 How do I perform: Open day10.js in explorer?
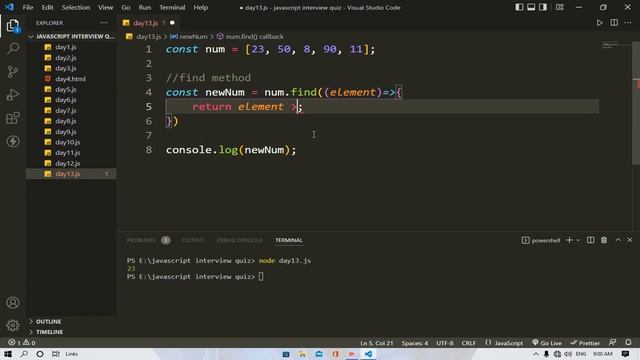click(x=67, y=142)
